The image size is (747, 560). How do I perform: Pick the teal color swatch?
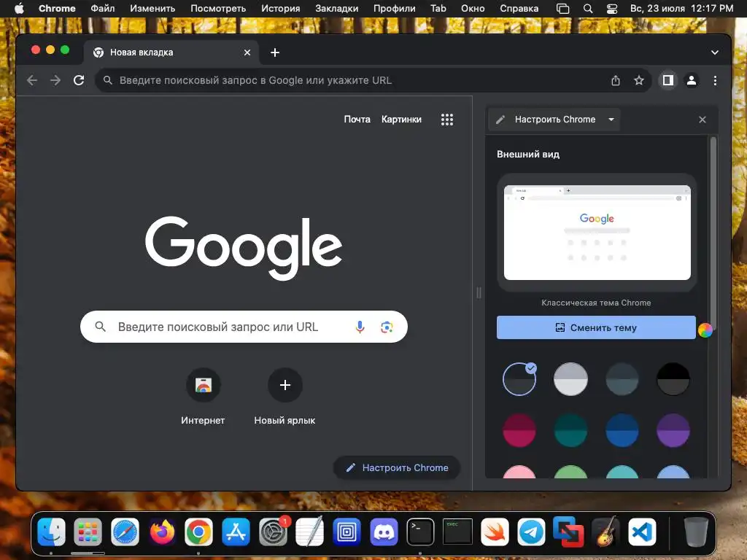(570, 430)
